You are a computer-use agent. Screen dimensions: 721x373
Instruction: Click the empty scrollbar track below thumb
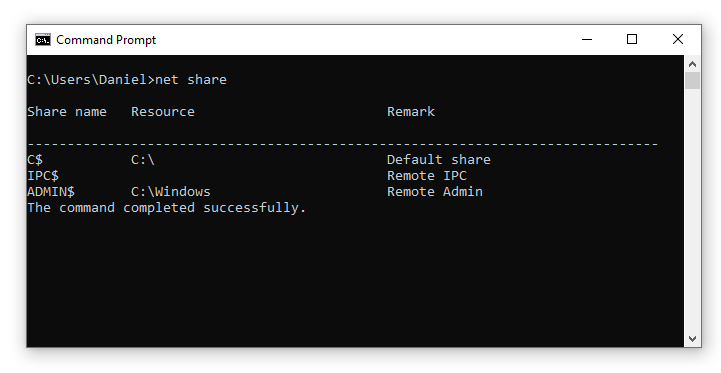click(692, 209)
